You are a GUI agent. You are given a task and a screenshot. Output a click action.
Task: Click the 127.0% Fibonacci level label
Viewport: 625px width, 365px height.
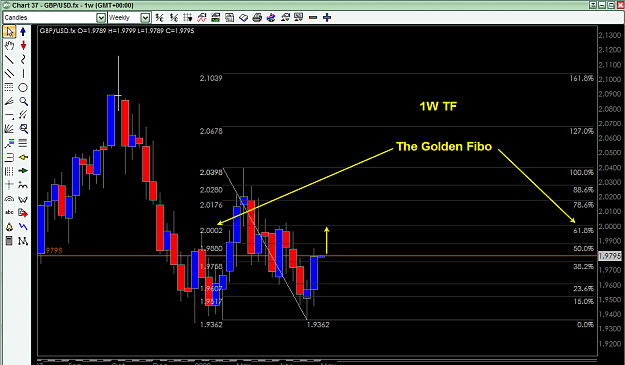[x=582, y=131]
